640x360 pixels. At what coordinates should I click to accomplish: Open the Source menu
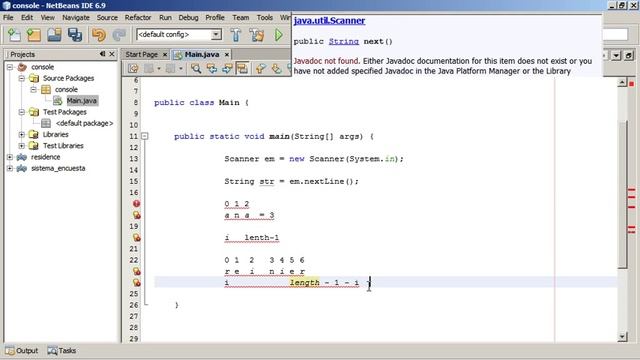107,18
